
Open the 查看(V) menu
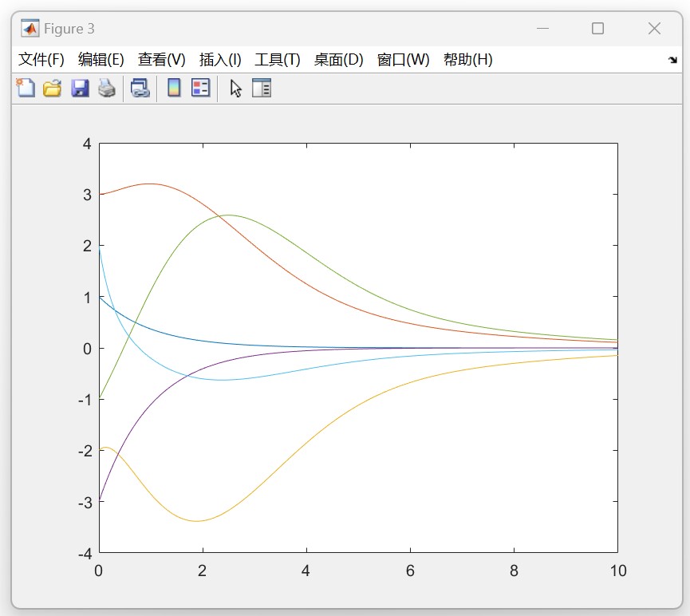click(161, 59)
